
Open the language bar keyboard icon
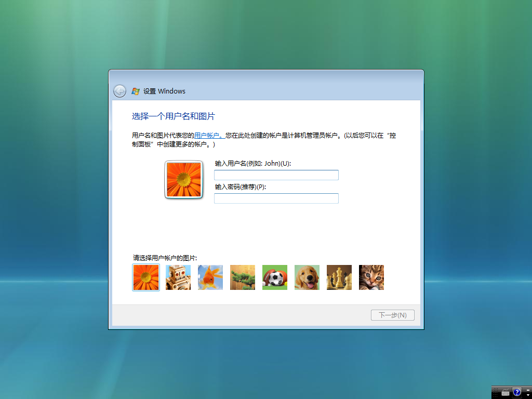tap(506, 393)
